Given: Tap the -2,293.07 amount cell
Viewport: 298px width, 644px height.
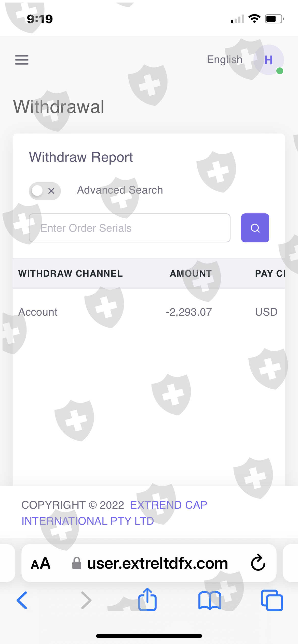Looking at the screenshot, I should click(x=189, y=312).
